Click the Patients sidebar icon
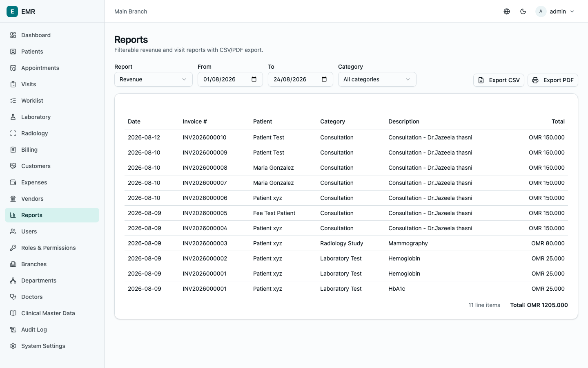The height and width of the screenshot is (368, 588). (13, 52)
